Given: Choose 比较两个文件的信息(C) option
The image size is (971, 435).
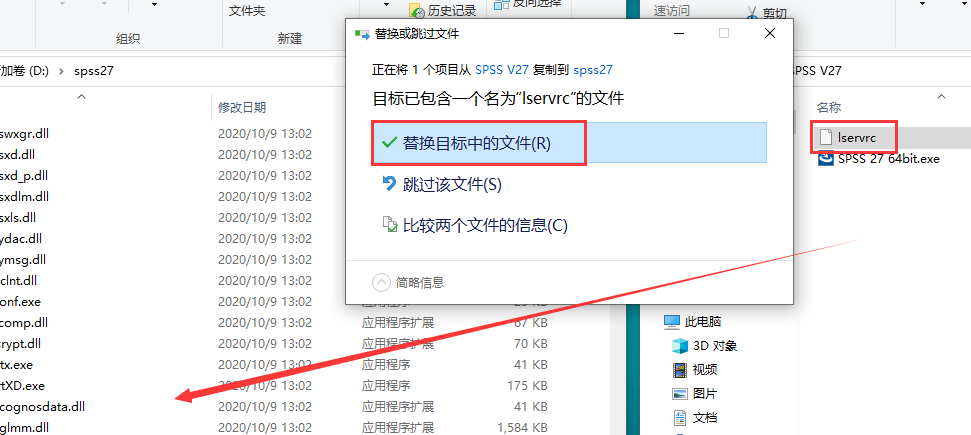Looking at the screenshot, I should pyautogui.click(x=485, y=225).
